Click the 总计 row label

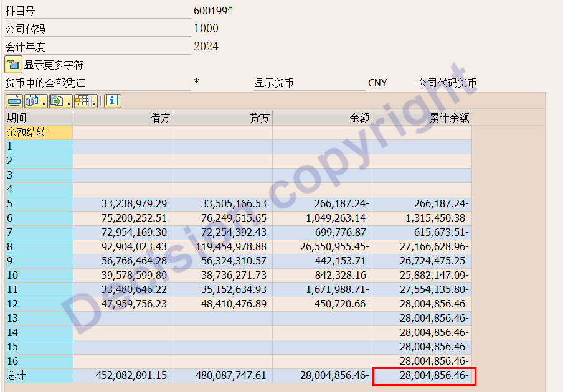click(39, 376)
